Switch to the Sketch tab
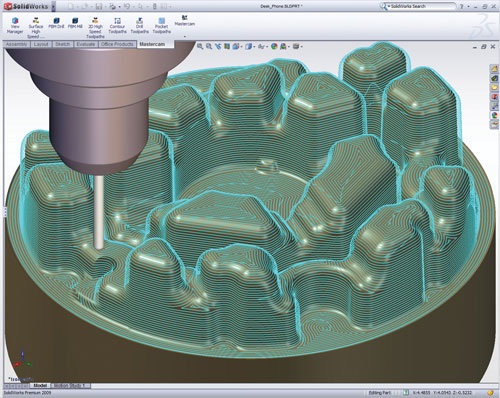The height and width of the screenshot is (398, 500). pos(62,44)
